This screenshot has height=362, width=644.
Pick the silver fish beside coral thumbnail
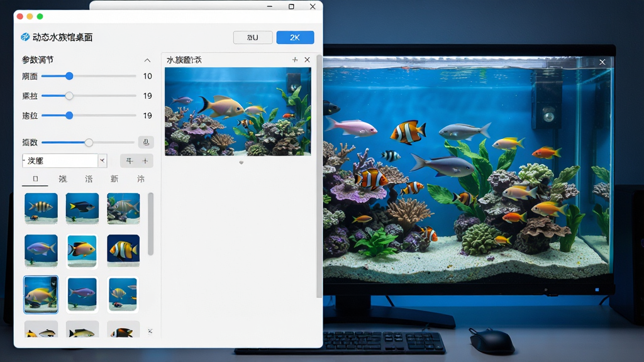(x=123, y=209)
